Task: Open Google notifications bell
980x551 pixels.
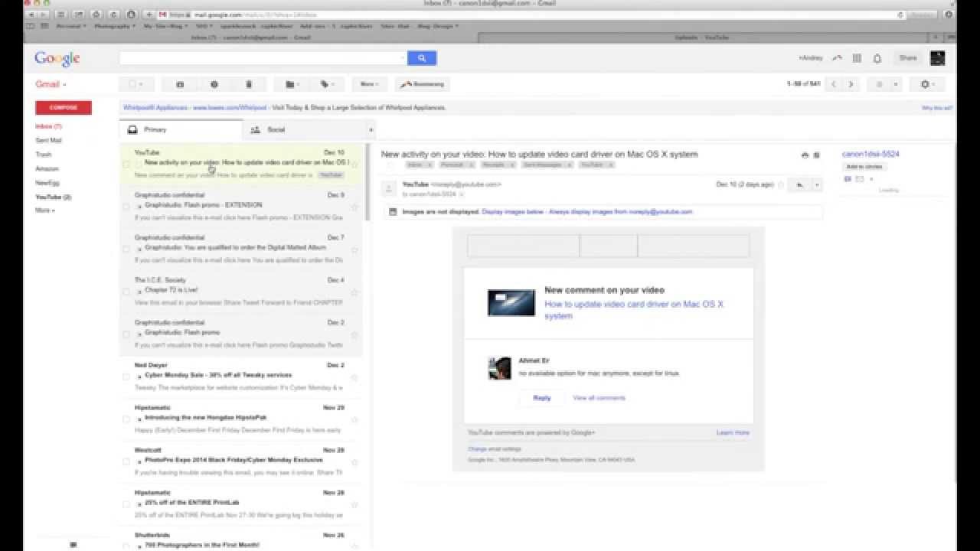Action: 877,58
